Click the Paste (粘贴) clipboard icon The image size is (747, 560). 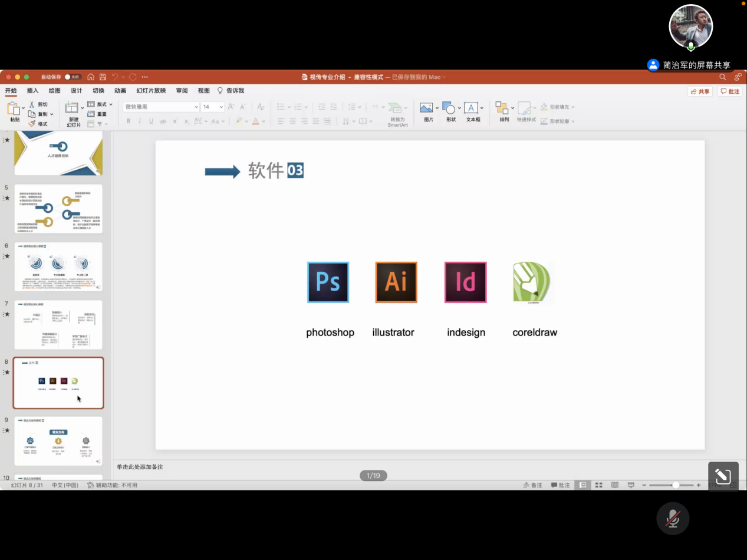coord(14,108)
